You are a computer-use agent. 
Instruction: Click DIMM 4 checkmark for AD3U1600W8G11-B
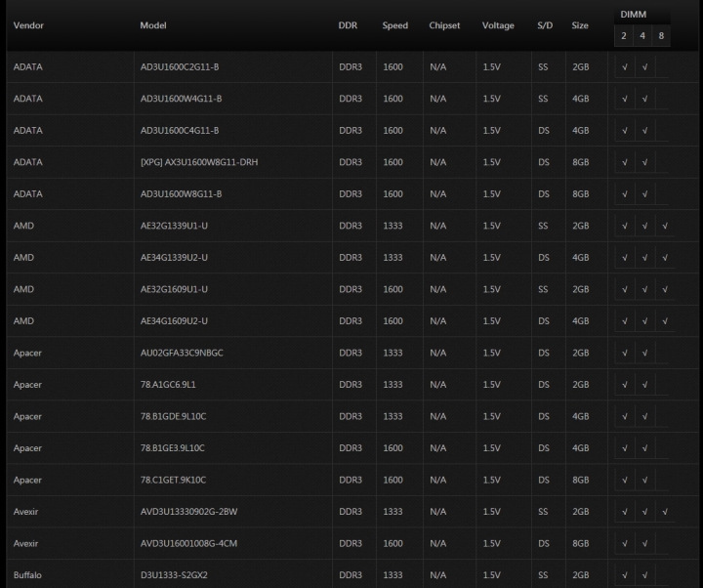644,194
